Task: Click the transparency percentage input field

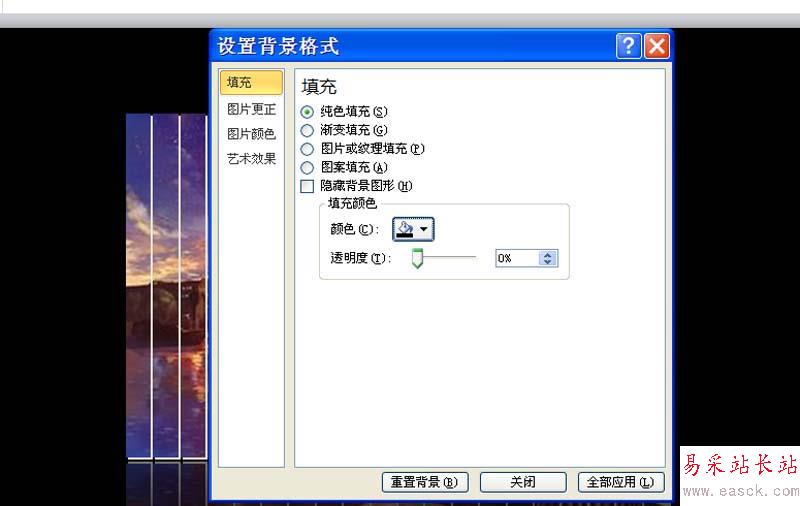Action: coord(517,258)
